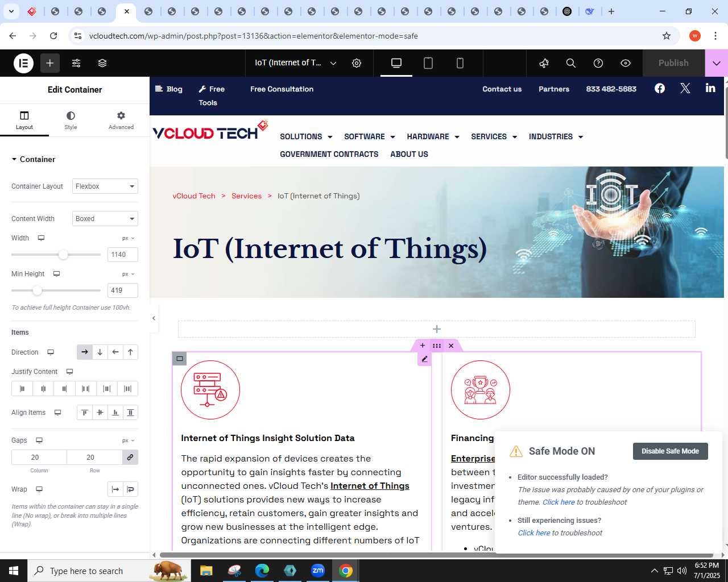Click the Min Height slider handle
The height and width of the screenshot is (582, 728).
[37, 290]
